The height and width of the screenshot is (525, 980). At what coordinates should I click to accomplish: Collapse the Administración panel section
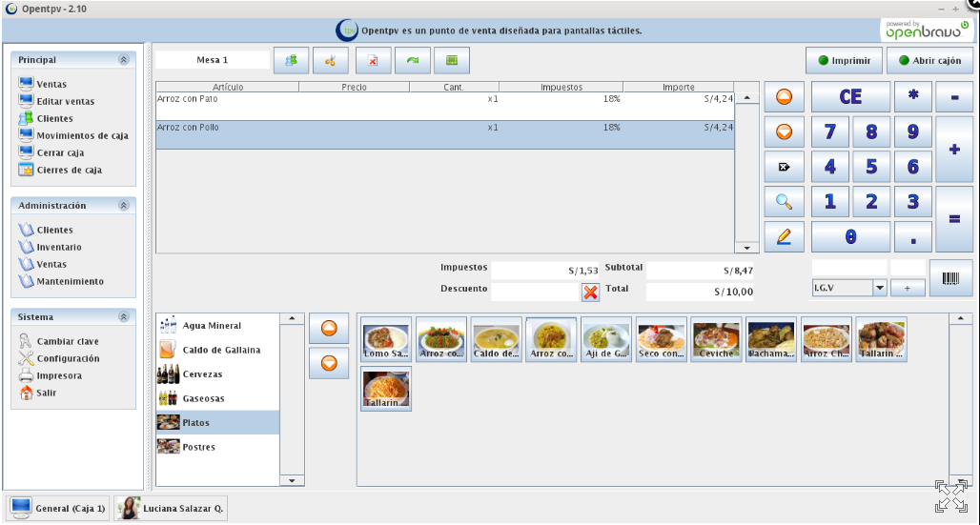[x=123, y=206]
